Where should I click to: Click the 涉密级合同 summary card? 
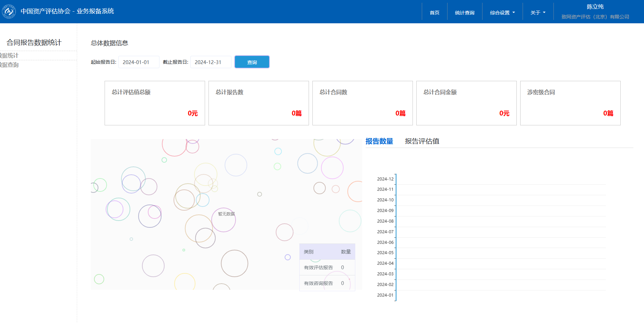click(570, 103)
